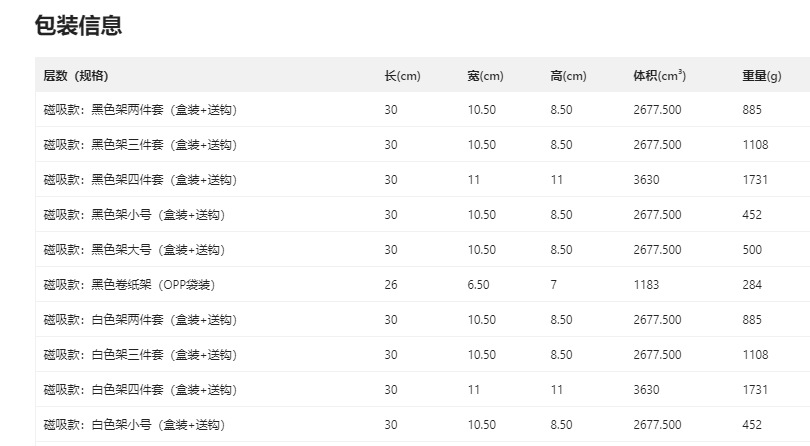Click the 重量(g) column header
This screenshot has width=810, height=446.
tap(762, 76)
